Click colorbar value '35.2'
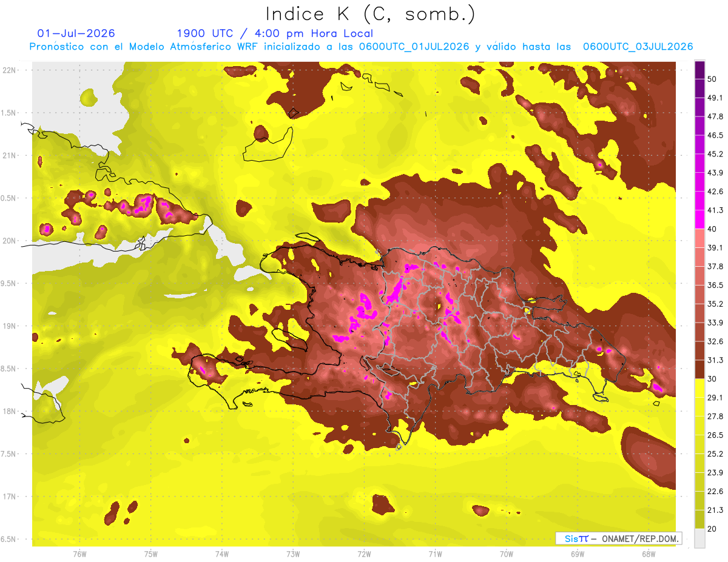728x562 pixels. click(715, 304)
